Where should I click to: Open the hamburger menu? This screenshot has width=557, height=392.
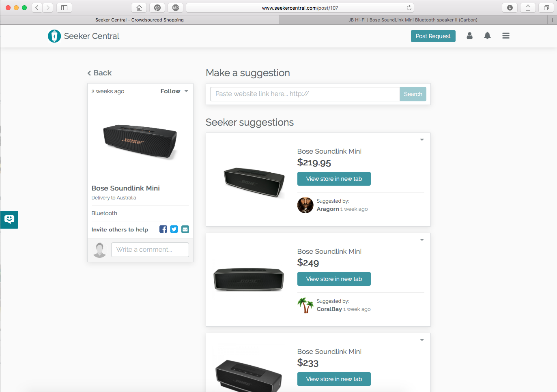506,36
